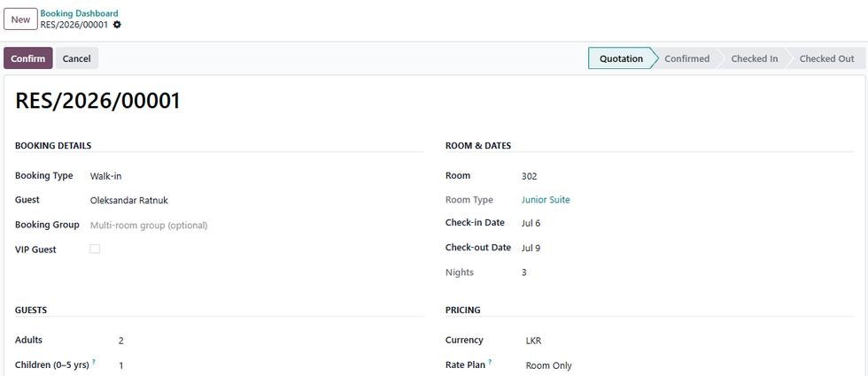Screen dimensions: 868x376
Task: Select the Checked Out status stage
Action: pyautogui.click(x=826, y=58)
